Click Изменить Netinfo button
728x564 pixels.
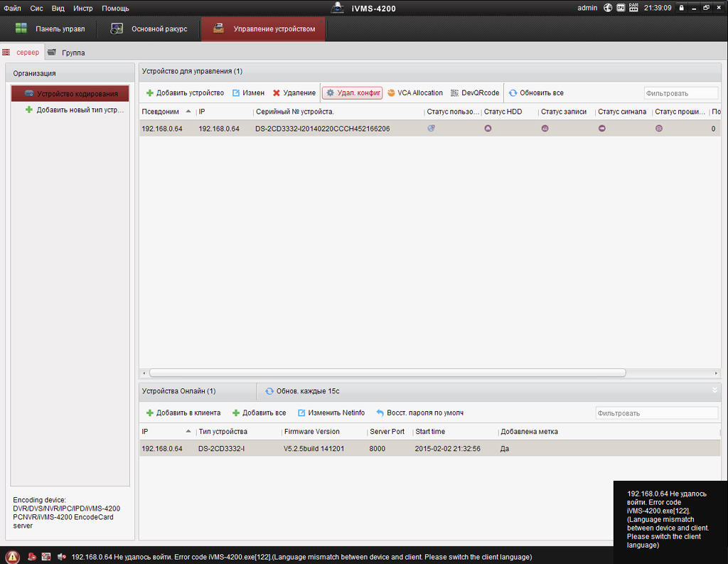click(331, 413)
